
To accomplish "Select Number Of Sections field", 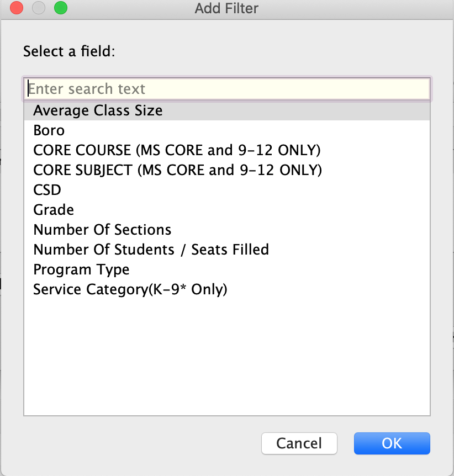I will [x=102, y=230].
